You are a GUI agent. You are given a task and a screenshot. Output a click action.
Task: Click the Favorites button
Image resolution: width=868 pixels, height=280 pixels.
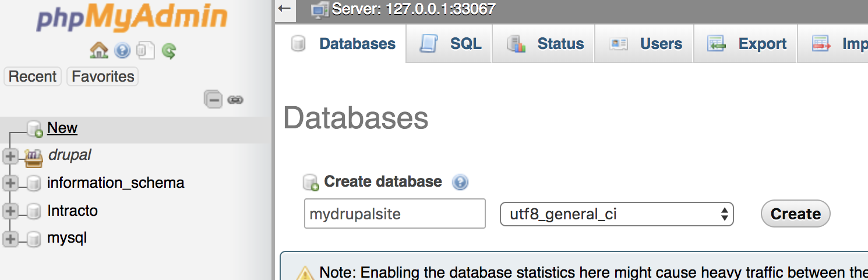point(103,76)
